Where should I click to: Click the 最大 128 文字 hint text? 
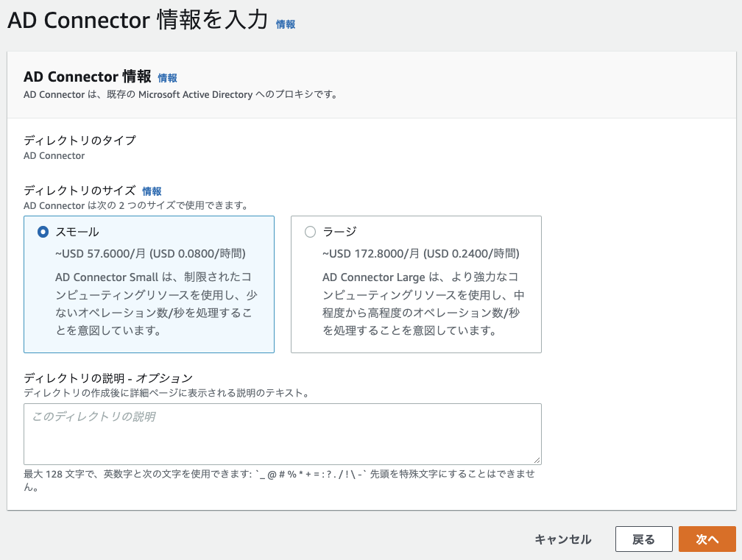(x=279, y=480)
